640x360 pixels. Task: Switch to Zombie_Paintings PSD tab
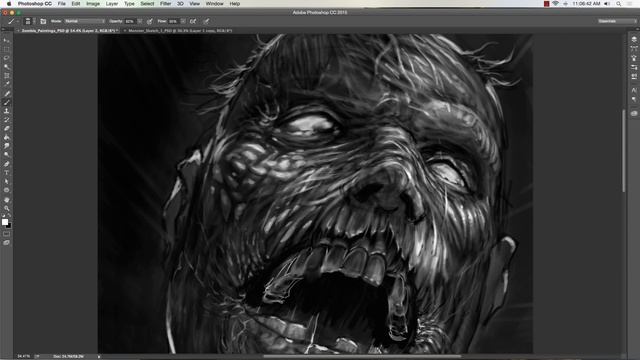coord(68,31)
